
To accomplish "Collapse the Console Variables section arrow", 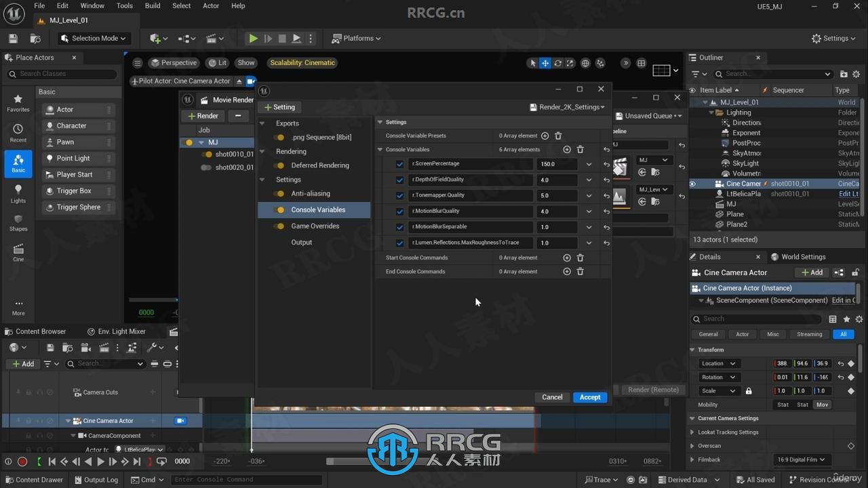I will pyautogui.click(x=380, y=149).
